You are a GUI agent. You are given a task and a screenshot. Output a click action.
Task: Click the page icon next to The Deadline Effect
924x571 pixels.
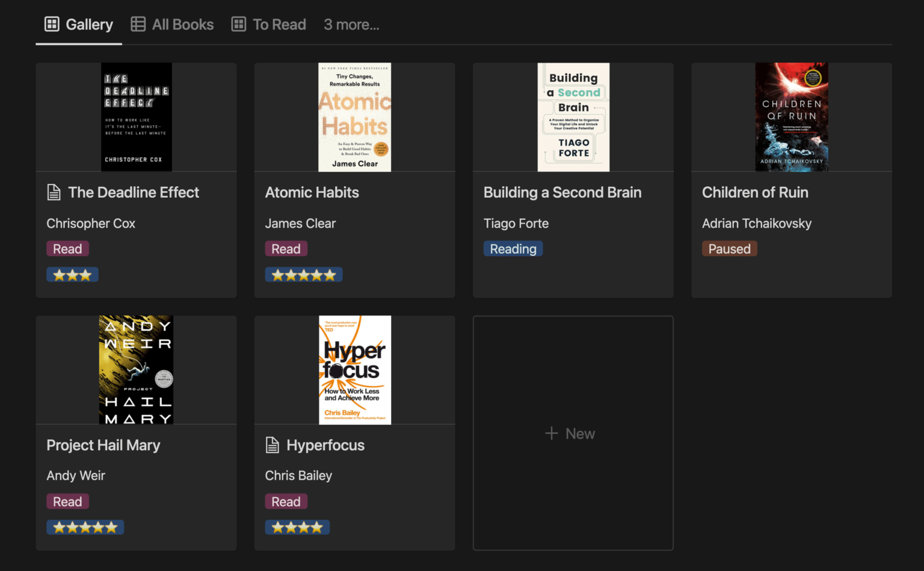[53, 192]
